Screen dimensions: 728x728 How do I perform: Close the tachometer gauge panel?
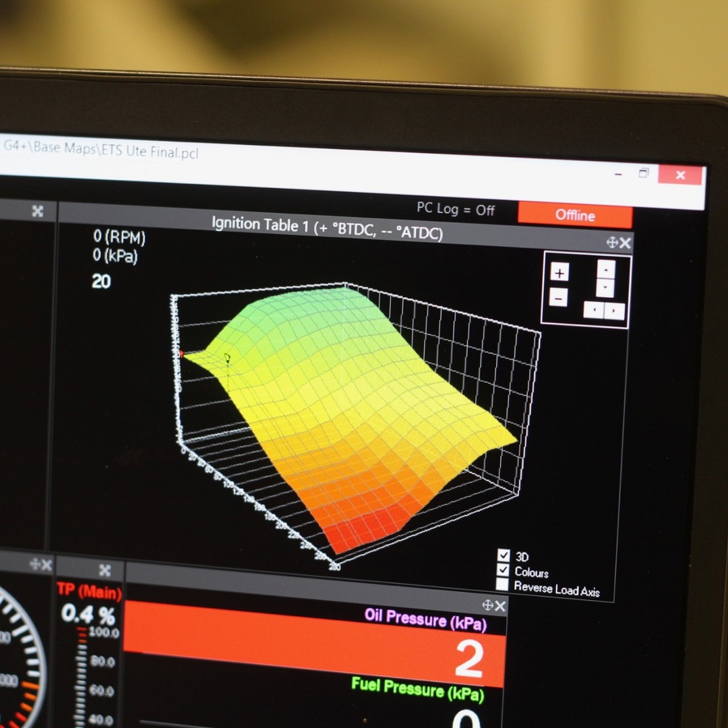[47, 565]
